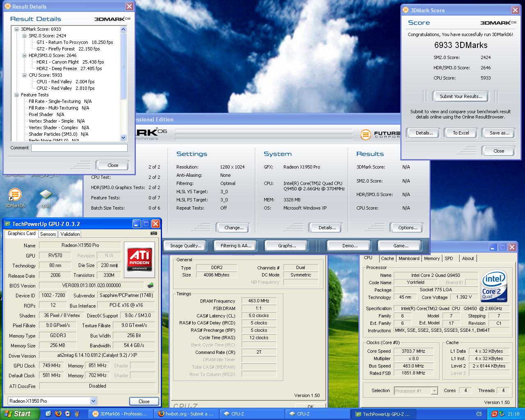Screen dimensions: 525x420
Task: Click the BIOS Version value field in GPU-Z
Action: (x=92, y=285)
